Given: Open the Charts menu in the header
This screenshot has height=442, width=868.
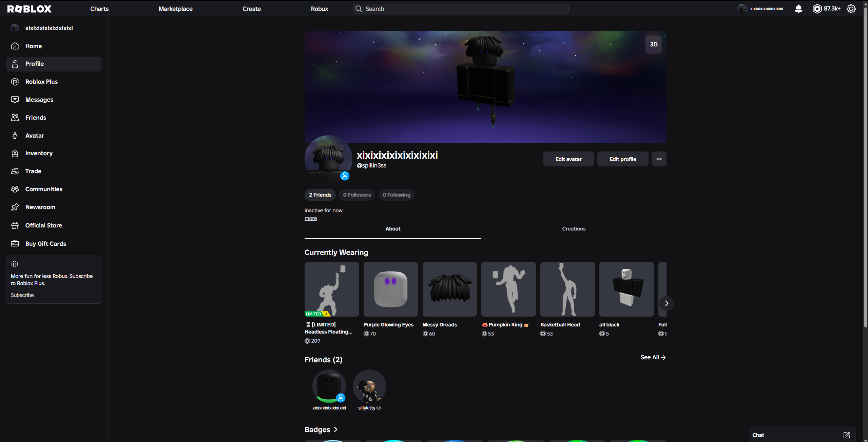Looking at the screenshot, I should 99,9.
